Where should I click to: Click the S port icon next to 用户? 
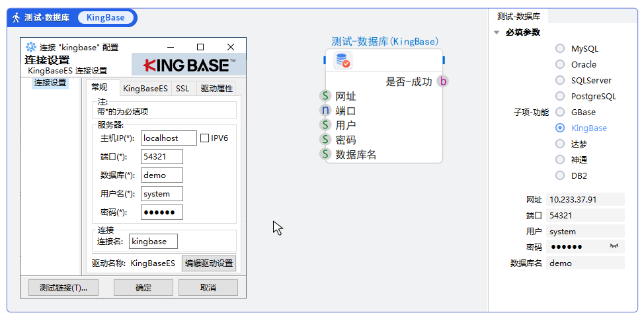click(x=325, y=124)
